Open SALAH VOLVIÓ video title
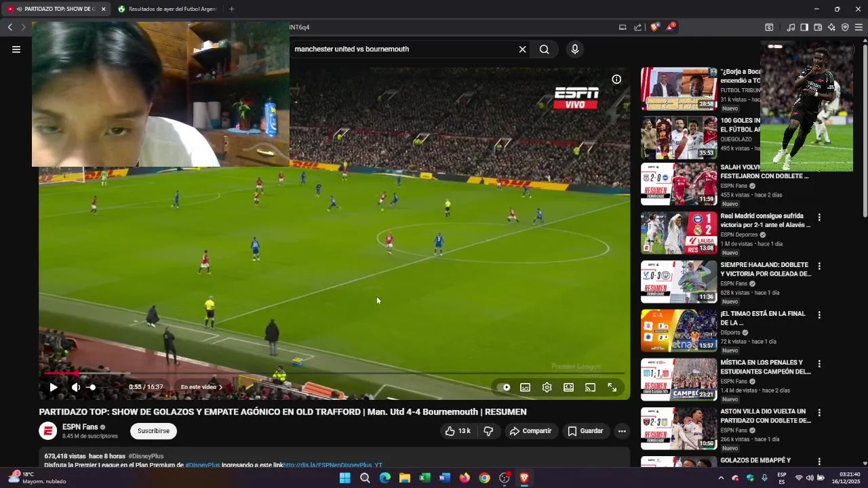Screen dimensions: 868x488 [764, 171]
